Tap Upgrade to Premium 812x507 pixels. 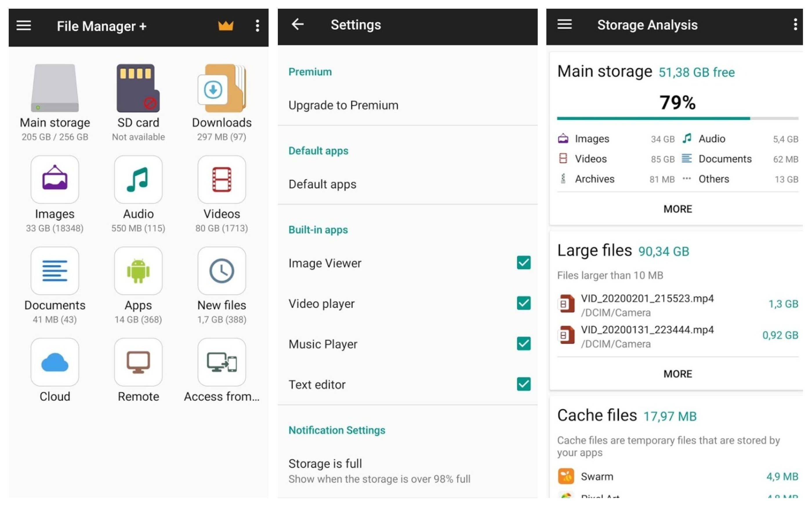pos(343,105)
